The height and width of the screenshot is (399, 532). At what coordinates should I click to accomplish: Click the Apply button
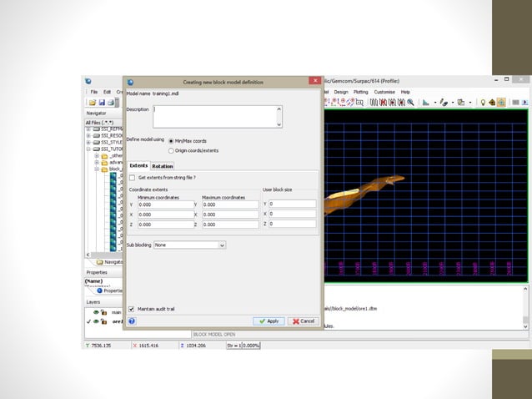click(269, 321)
